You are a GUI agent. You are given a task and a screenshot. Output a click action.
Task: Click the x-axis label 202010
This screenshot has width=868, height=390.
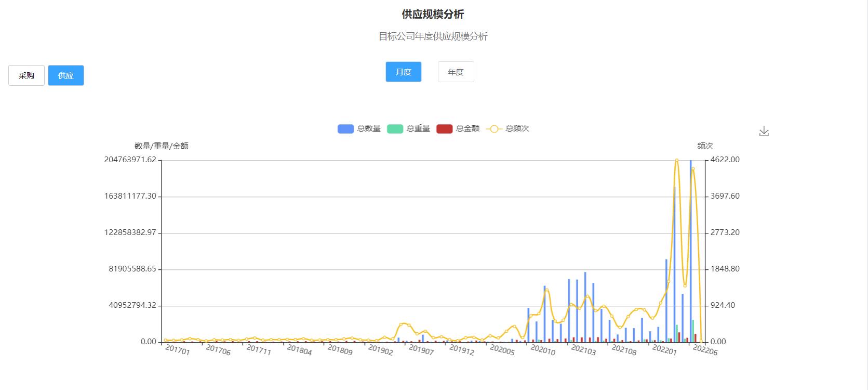(x=543, y=350)
